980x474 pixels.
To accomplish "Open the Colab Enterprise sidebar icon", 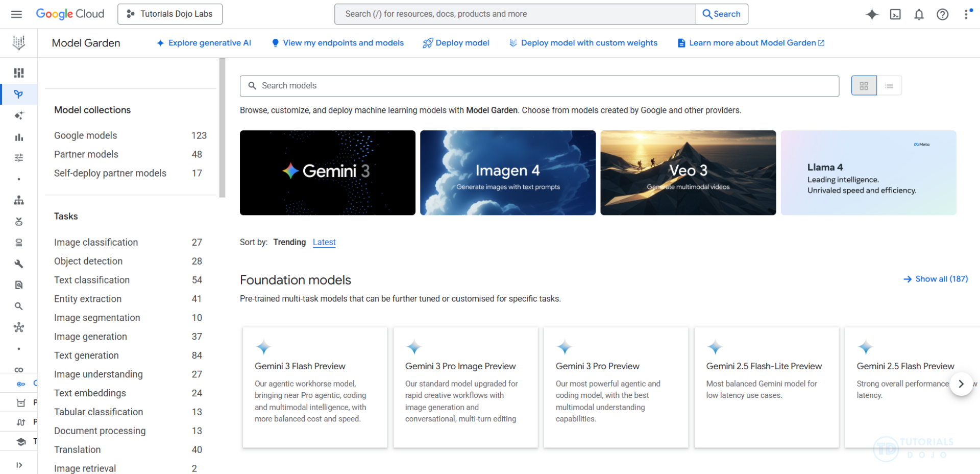I will (x=19, y=370).
